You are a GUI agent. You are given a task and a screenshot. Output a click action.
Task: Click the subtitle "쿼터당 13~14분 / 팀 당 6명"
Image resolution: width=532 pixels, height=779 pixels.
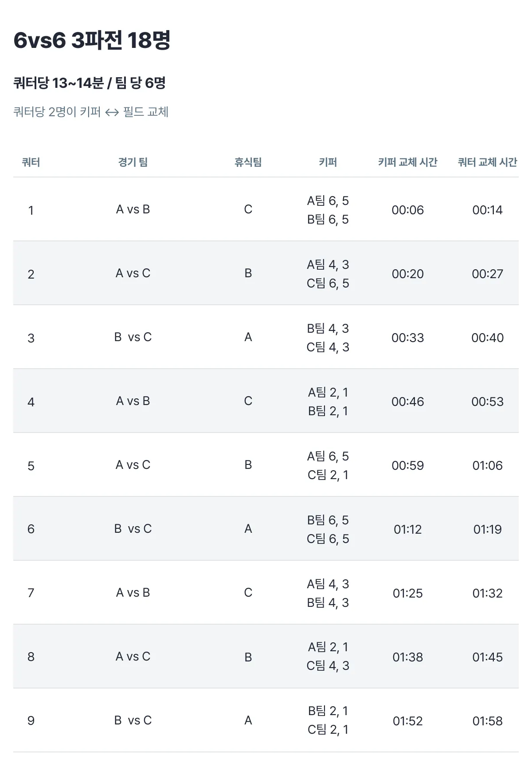tap(89, 83)
